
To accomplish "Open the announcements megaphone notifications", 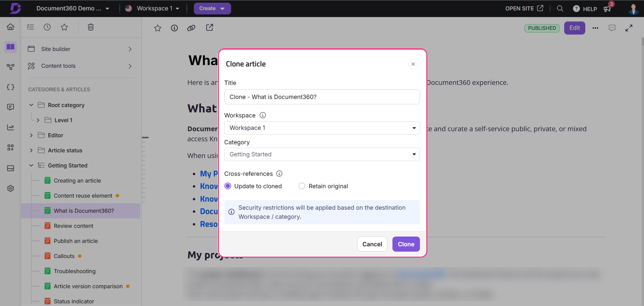I will tap(607, 9).
